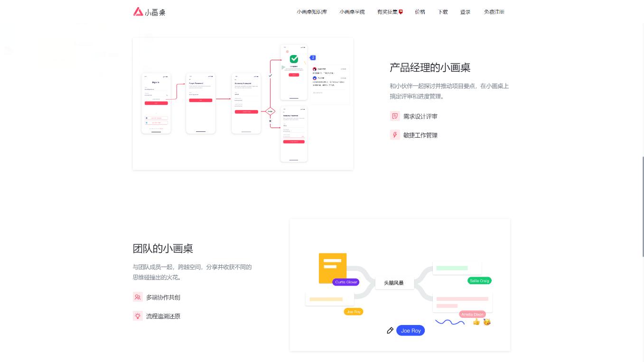Click the 敏捷工作管理 lightning icon
The height and width of the screenshot is (362, 644).
click(x=395, y=135)
